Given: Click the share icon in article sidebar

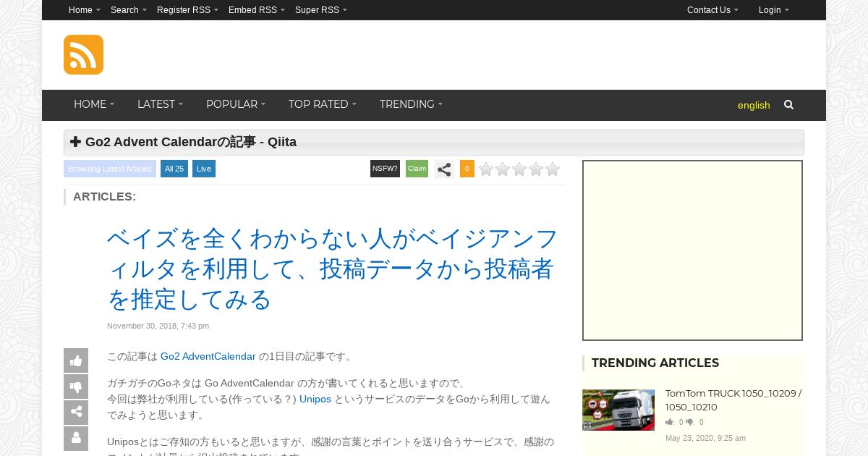Looking at the screenshot, I should [x=76, y=413].
